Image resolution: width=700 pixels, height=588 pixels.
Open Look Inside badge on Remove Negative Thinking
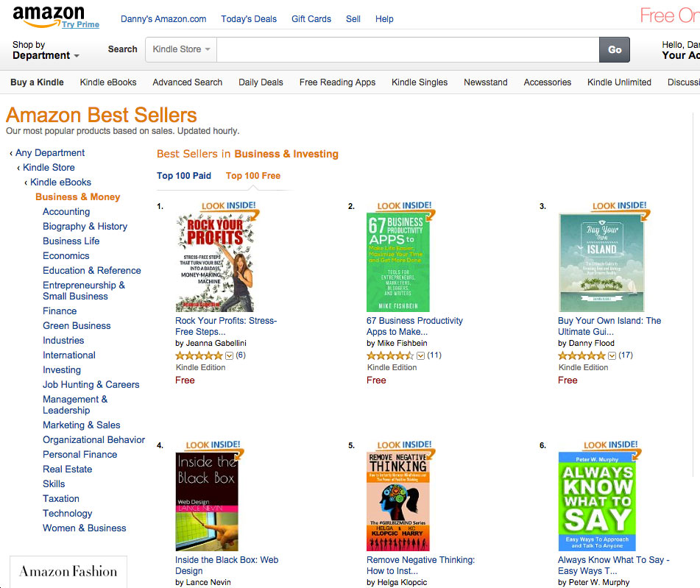(404, 445)
